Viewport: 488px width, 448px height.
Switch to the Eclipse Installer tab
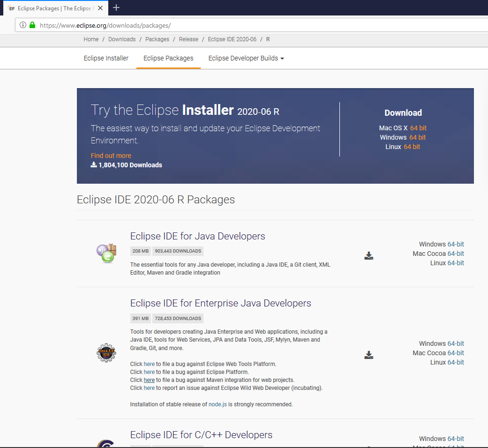(x=105, y=58)
